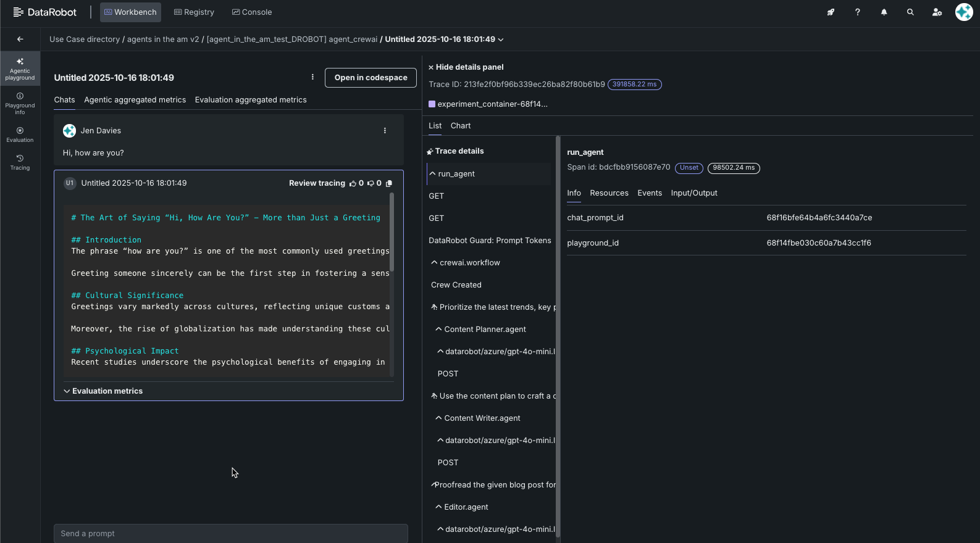Viewport: 980px width, 543px height.
Task: Give thumbs down on the response
Action: 371,183
